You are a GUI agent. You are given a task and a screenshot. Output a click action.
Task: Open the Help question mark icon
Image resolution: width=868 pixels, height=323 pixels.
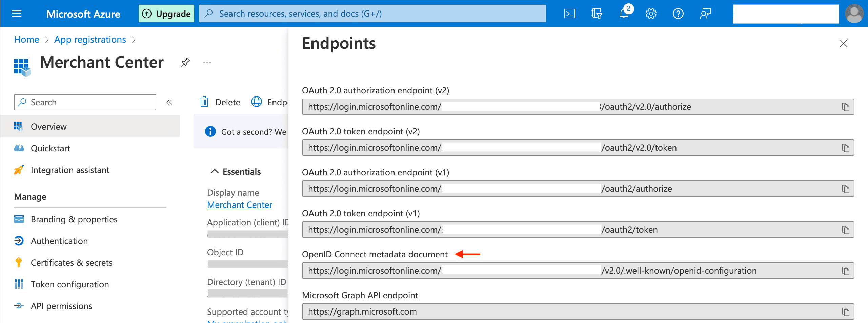(x=678, y=14)
